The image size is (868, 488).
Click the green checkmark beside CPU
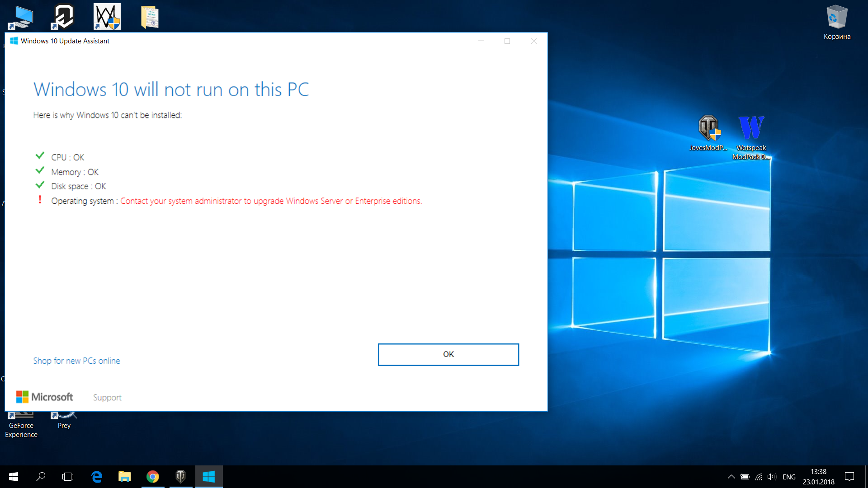click(40, 155)
